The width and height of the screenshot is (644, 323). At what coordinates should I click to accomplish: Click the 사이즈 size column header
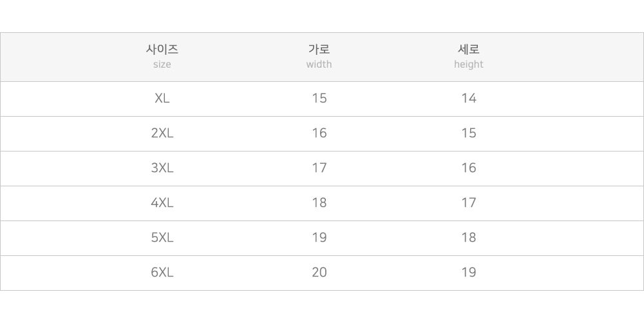point(162,56)
